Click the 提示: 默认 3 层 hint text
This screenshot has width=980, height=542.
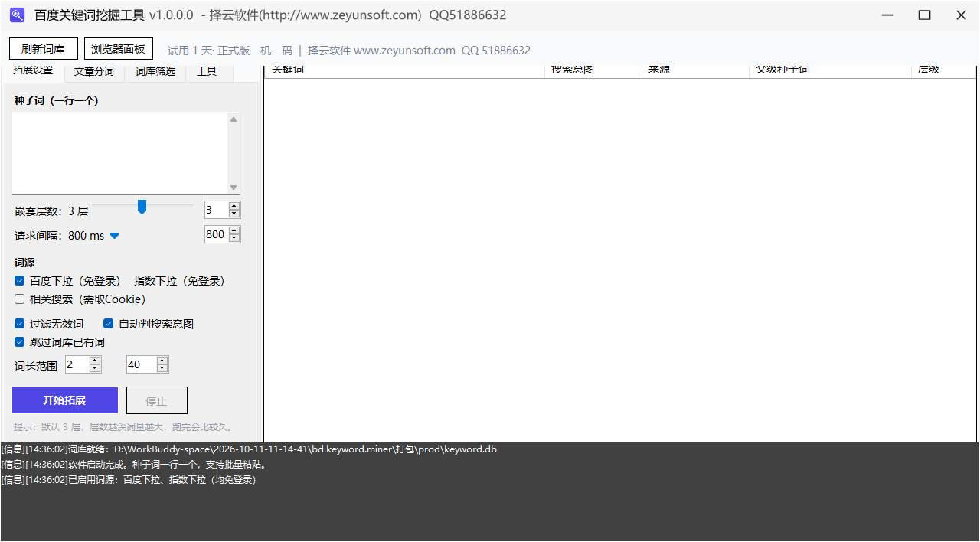pyautogui.click(x=124, y=427)
